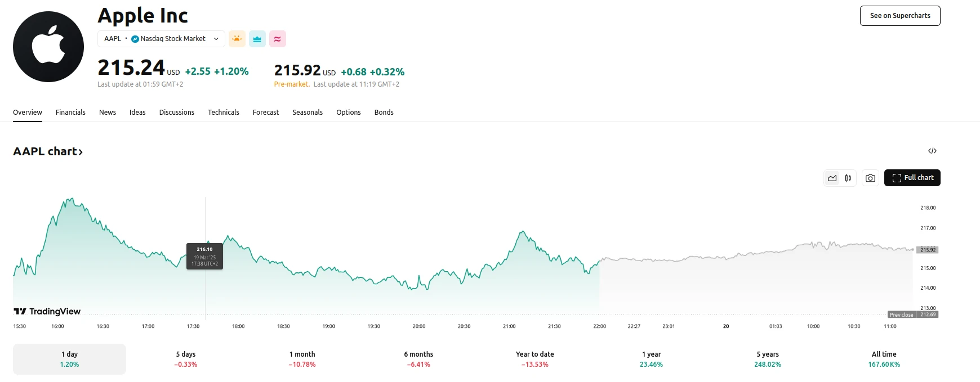Click the Prev close 212.69 marker

(x=914, y=314)
